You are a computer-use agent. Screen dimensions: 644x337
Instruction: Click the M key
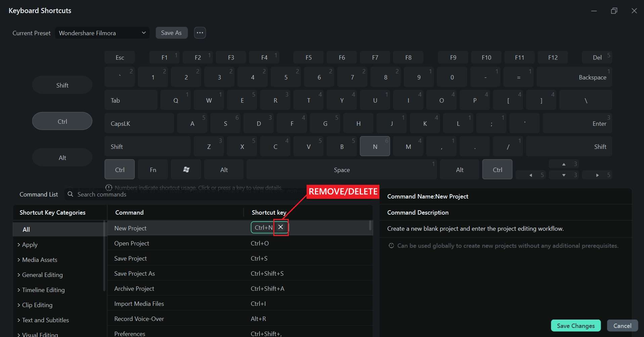click(x=408, y=147)
